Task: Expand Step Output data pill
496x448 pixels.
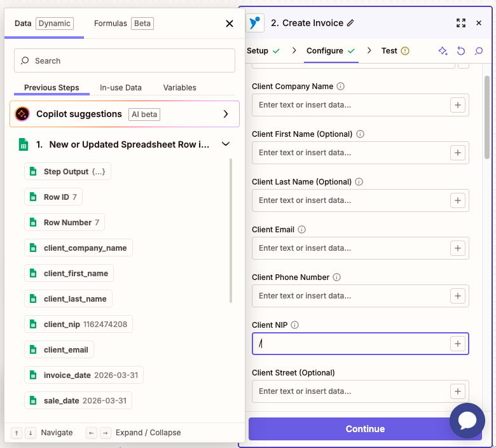Action: 67,172
